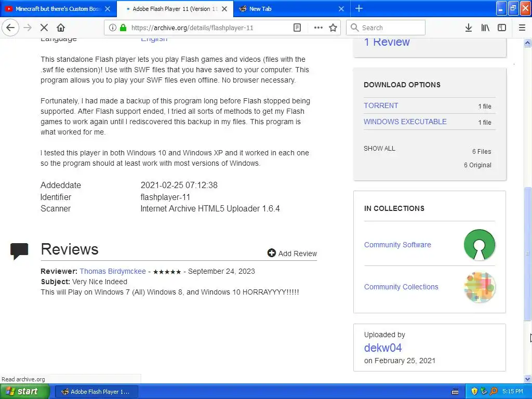Click the Community Software green logo
The width and height of the screenshot is (532, 399).
(479, 245)
